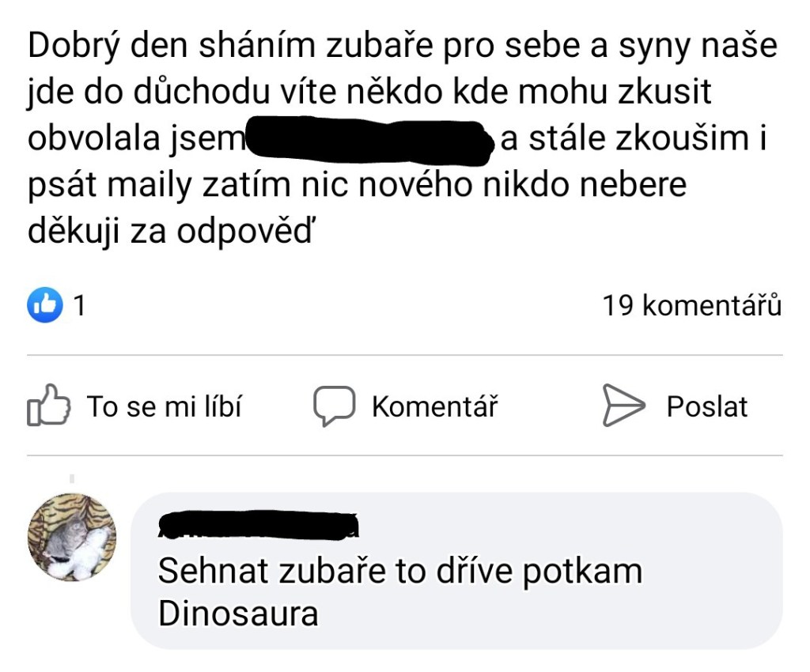The image size is (810, 672).
Task: View the reaction count "1"
Action: pos(79,306)
